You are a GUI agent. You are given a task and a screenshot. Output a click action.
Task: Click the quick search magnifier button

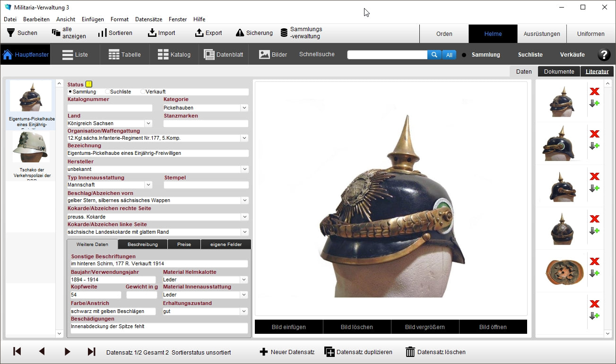click(x=434, y=55)
